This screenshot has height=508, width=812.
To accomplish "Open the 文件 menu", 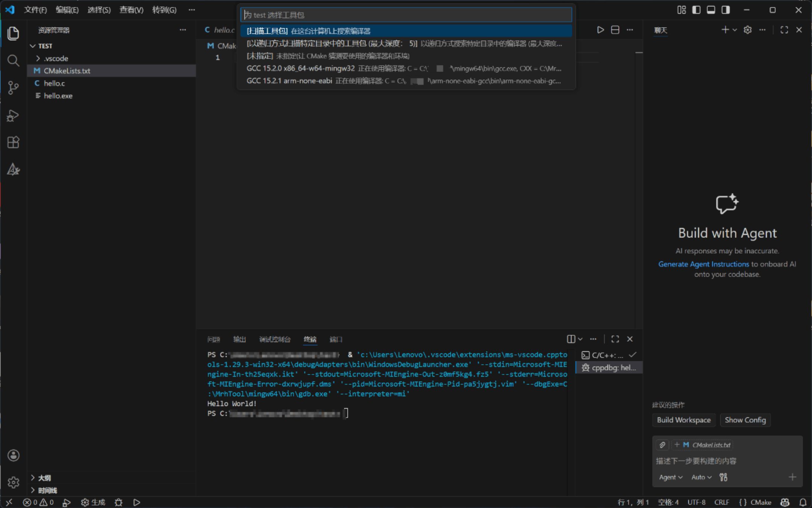I will 35,10.
